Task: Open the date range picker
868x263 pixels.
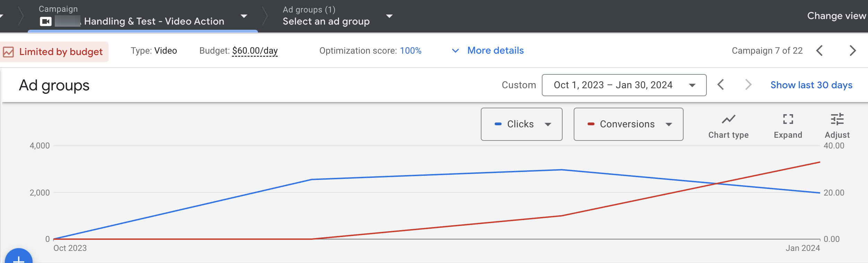Action: coord(624,85)
